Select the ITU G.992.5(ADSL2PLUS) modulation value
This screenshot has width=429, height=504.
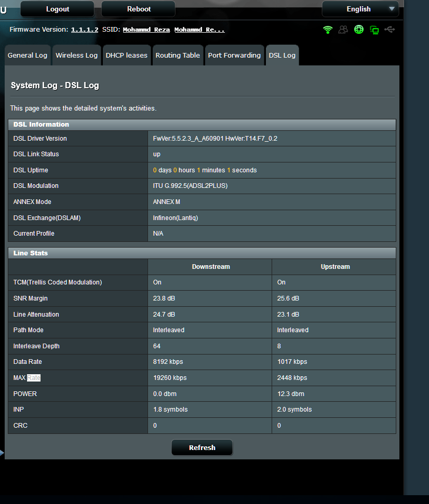(x=191, y=186)
